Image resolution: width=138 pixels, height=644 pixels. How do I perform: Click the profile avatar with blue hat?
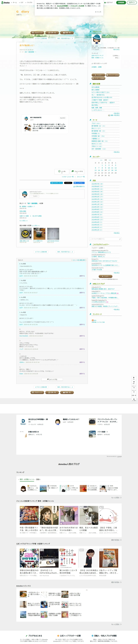tap(96, 39)
